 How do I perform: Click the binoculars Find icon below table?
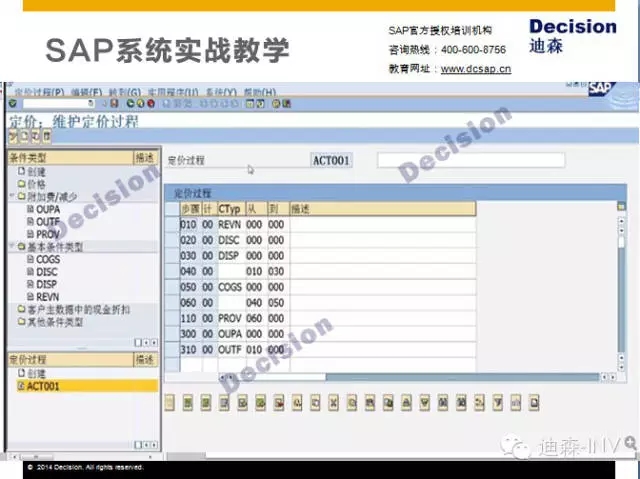pyautogui.click(x=443, y=403)
